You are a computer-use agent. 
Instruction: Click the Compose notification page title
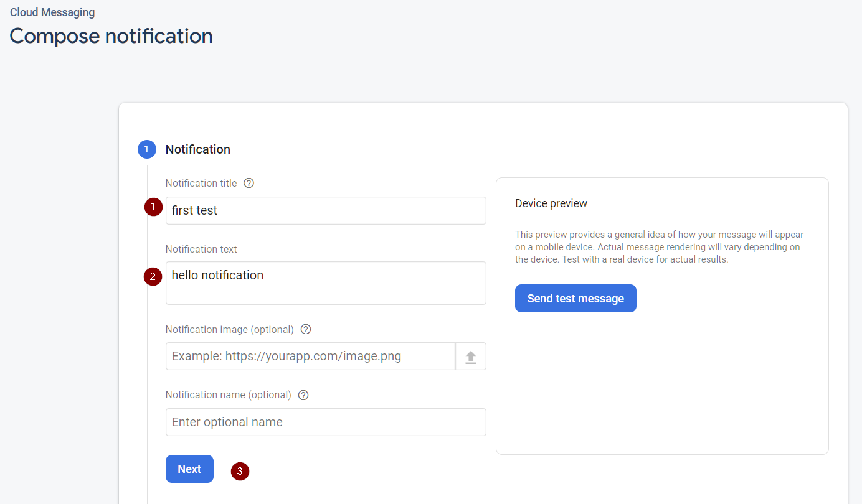[111, 36]
